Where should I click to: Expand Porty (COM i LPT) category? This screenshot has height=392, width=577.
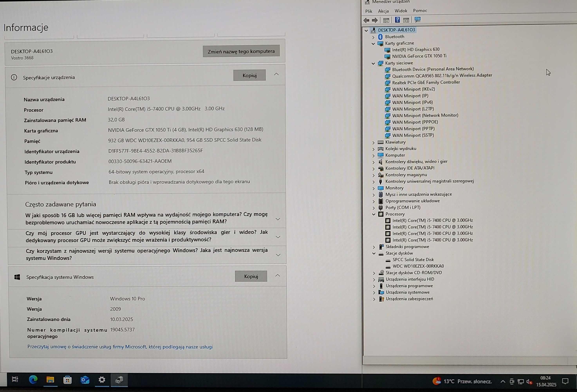(x=374, y=208)
